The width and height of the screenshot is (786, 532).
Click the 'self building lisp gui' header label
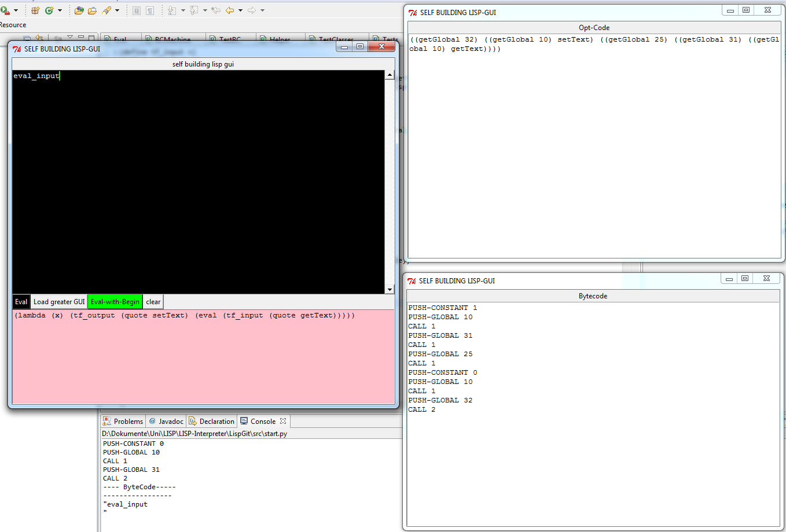coord(203,64)
